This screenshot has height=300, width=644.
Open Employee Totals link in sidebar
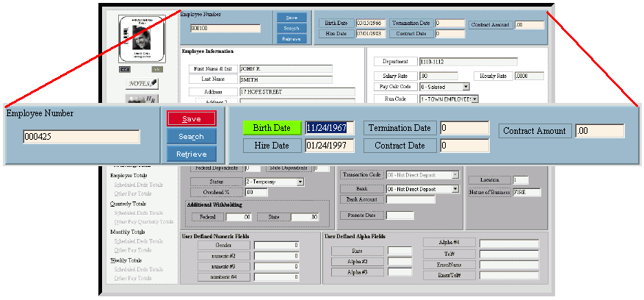pyautogui.click(x=128, y=176)
